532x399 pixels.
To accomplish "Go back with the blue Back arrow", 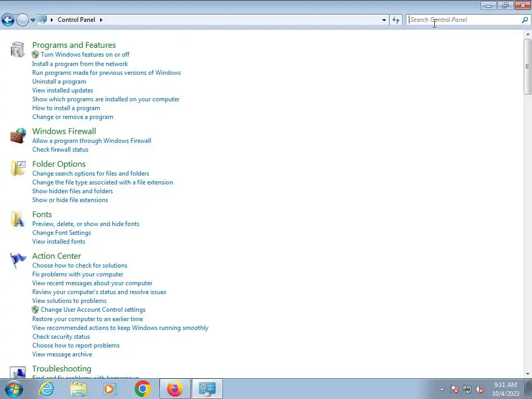I will (x=8, y=20).
